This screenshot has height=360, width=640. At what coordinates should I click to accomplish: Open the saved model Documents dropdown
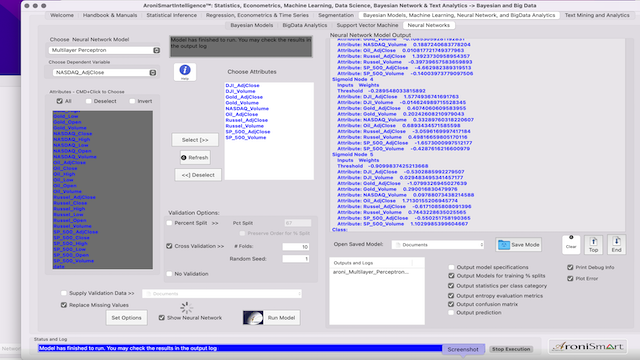tap(438, 244)
